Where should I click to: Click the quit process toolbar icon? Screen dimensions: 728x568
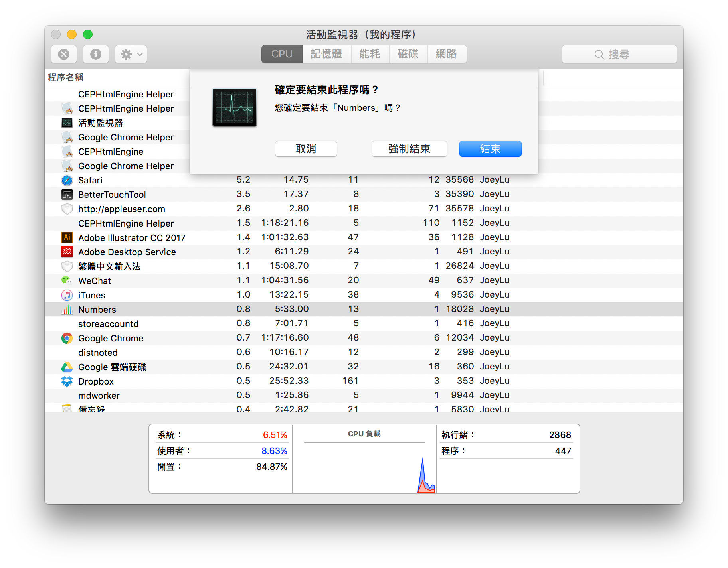64,54
